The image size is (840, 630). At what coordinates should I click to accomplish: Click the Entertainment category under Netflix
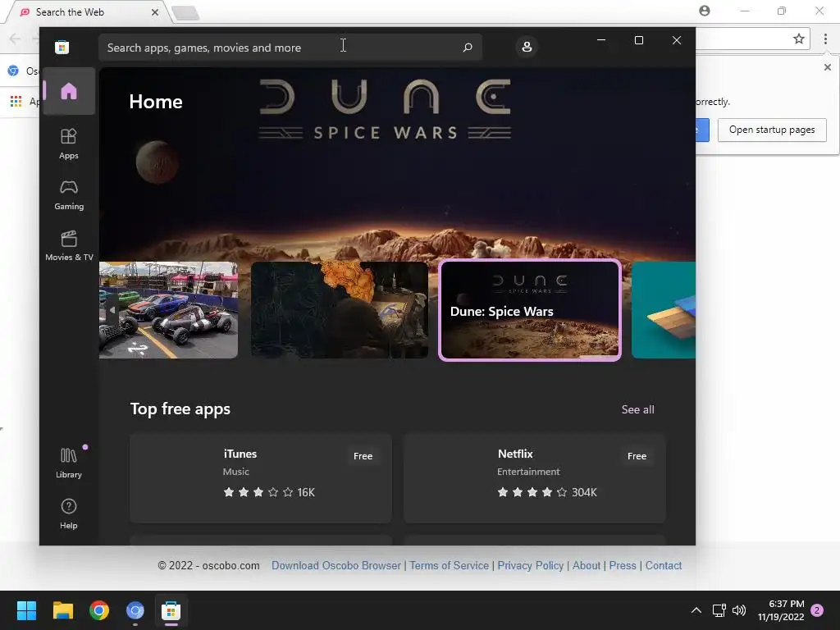tap(528, 472)
